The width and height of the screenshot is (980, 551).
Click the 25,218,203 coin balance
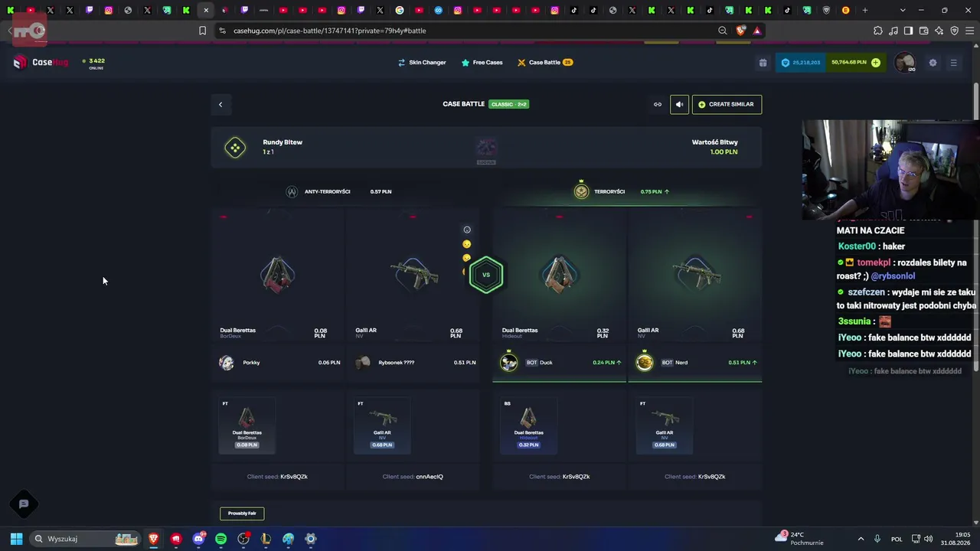click(799, 63)
